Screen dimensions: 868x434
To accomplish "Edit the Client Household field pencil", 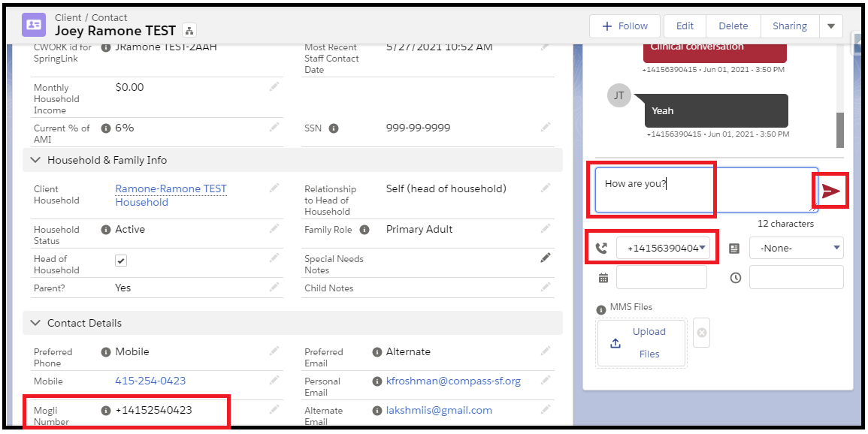I will (274, 188).
